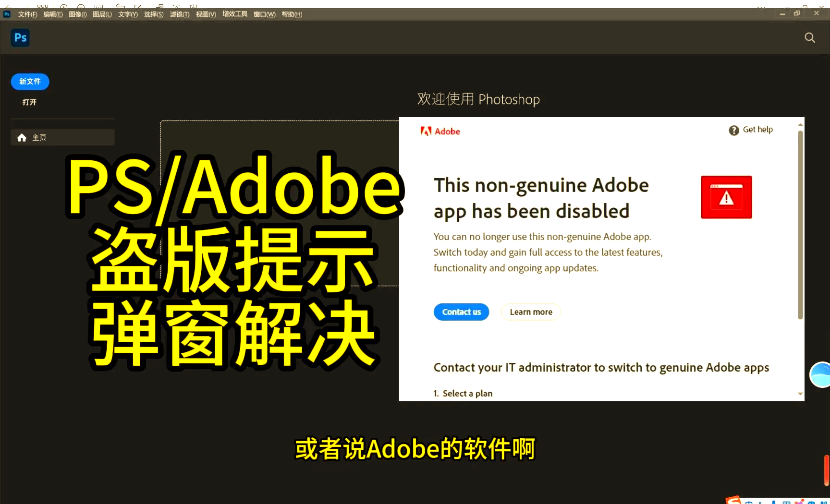Click 打开 to open a file
830x504 pixels.
(29, 102)
